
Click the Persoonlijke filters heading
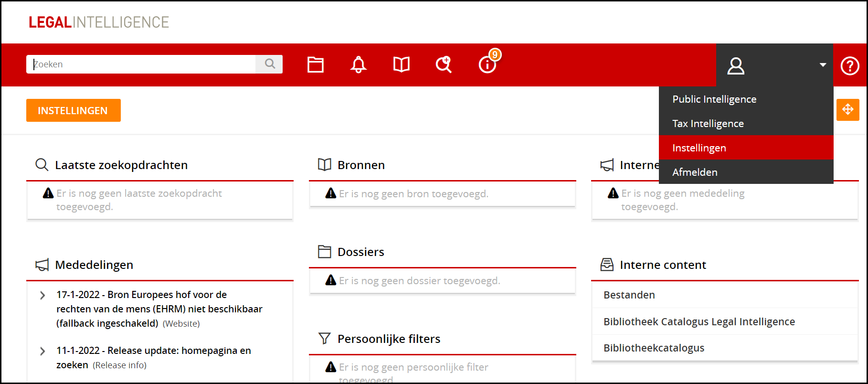click(389, 339)
